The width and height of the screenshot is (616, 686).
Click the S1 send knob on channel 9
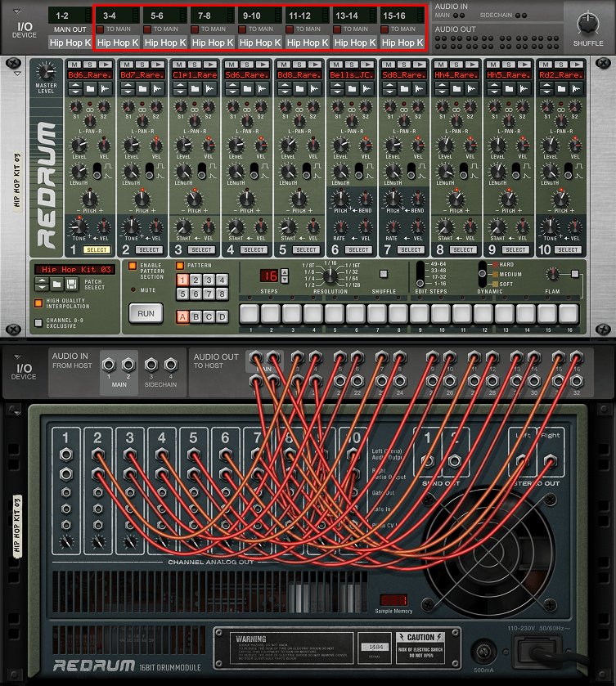coord(494,106)
